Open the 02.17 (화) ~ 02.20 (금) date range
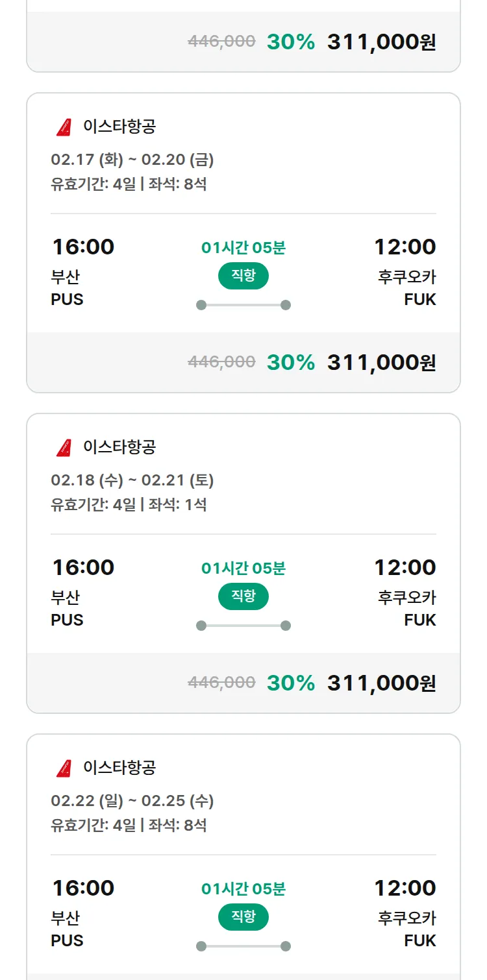 click(132, 160)
